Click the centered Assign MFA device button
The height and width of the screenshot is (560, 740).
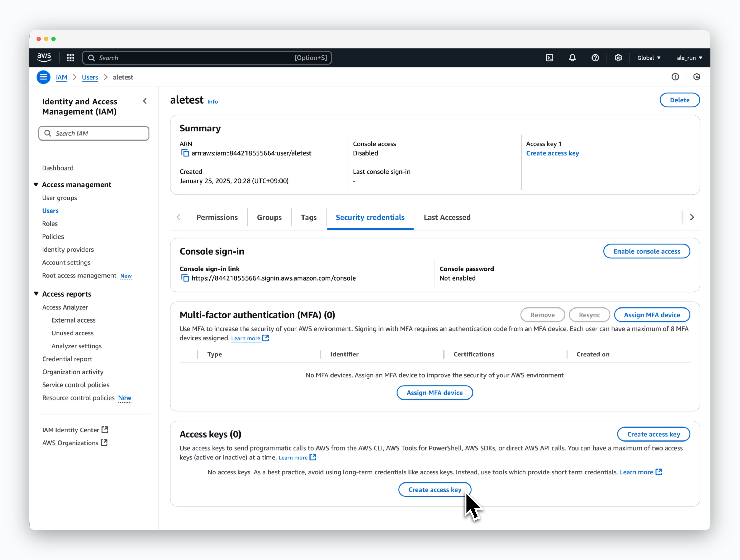coord(435,393)
